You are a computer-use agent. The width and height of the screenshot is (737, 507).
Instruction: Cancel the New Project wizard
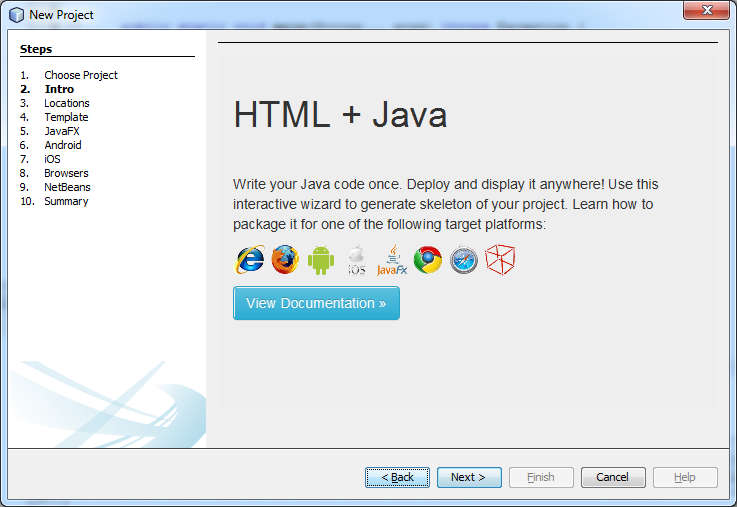[x=613, y=477]
